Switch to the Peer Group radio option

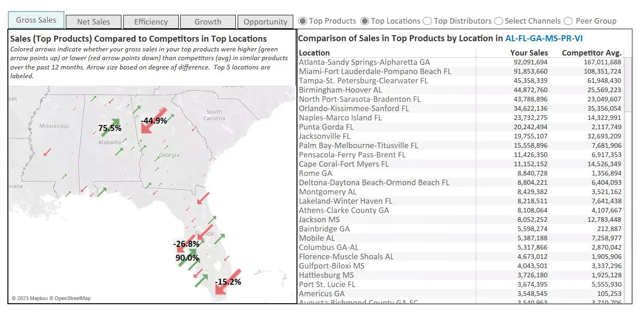(x=569, y=21)
